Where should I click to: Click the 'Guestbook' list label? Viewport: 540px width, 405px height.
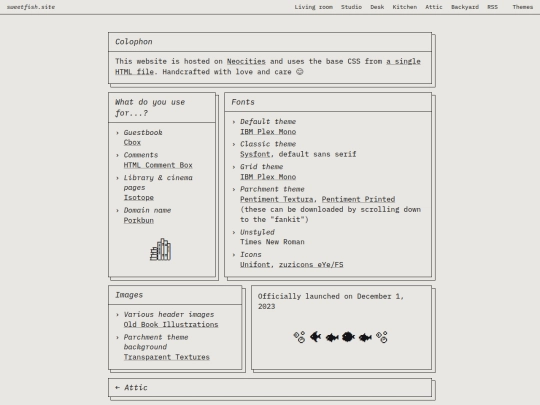pyautogui.click(x=143, y=133)
